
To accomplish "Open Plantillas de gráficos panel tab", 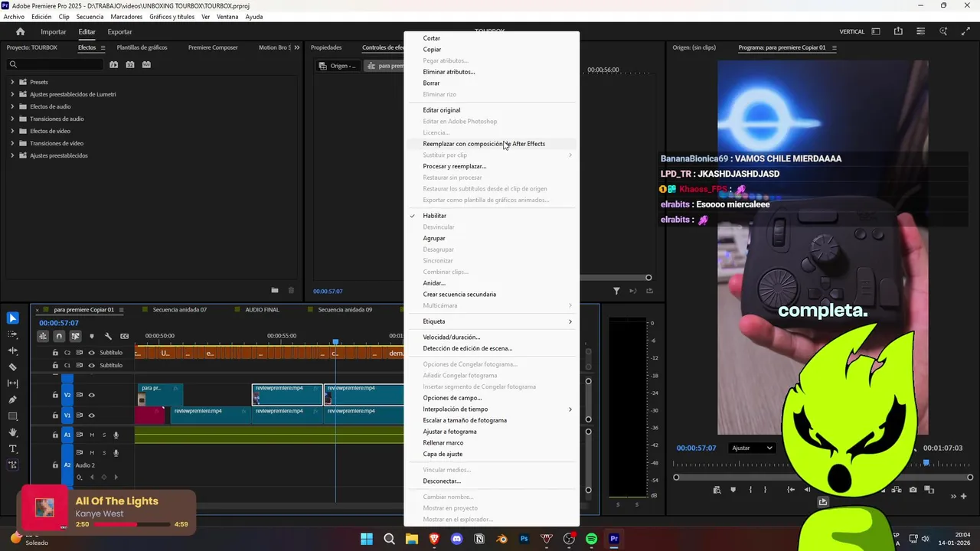I will pyautogui.click(x=142, y=47).
